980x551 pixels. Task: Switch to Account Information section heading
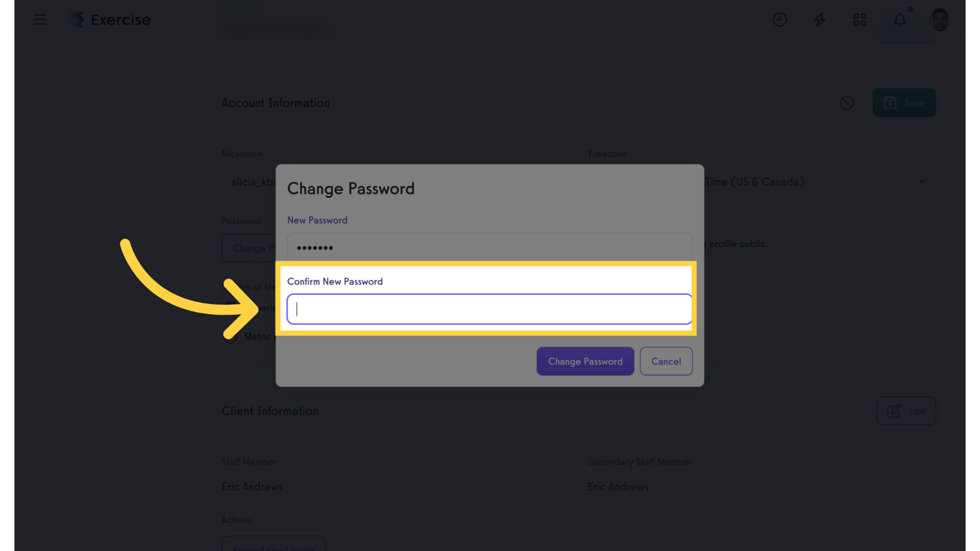coord(275,103)
